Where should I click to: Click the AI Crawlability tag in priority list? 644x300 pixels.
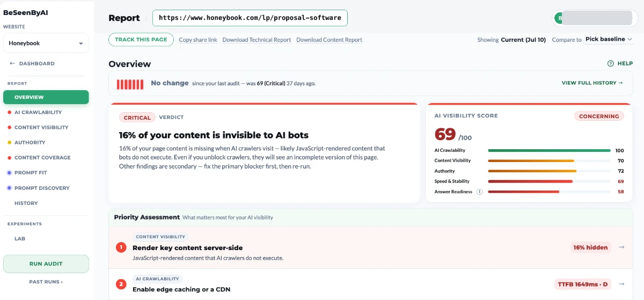pyautogui.click(x=157, y=279)
